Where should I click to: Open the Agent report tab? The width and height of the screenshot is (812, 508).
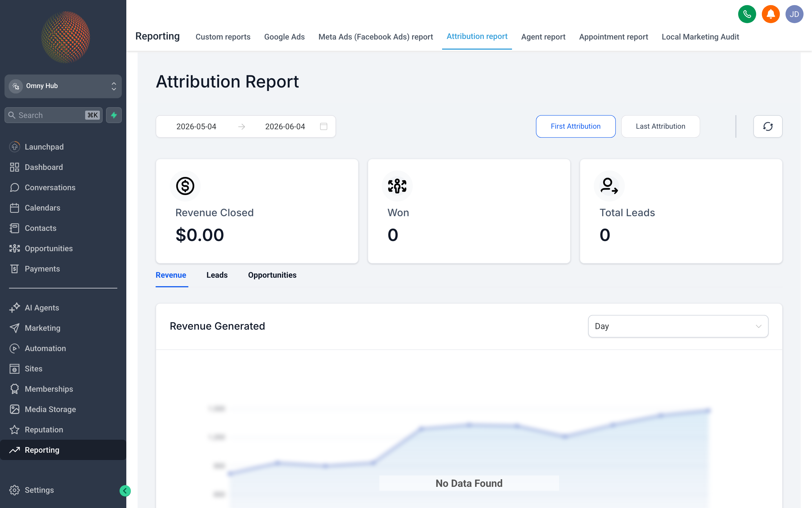(x=543, y=37)
